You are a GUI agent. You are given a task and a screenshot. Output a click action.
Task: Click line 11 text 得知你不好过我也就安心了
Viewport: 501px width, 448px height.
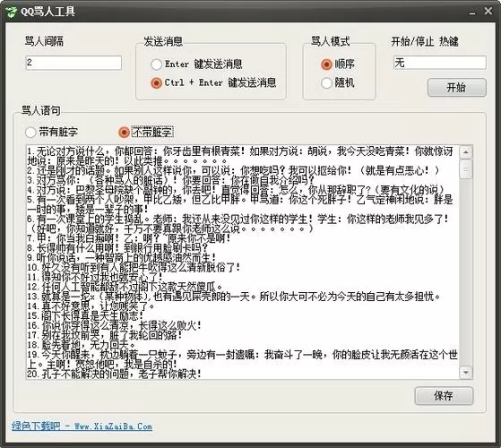95,277
